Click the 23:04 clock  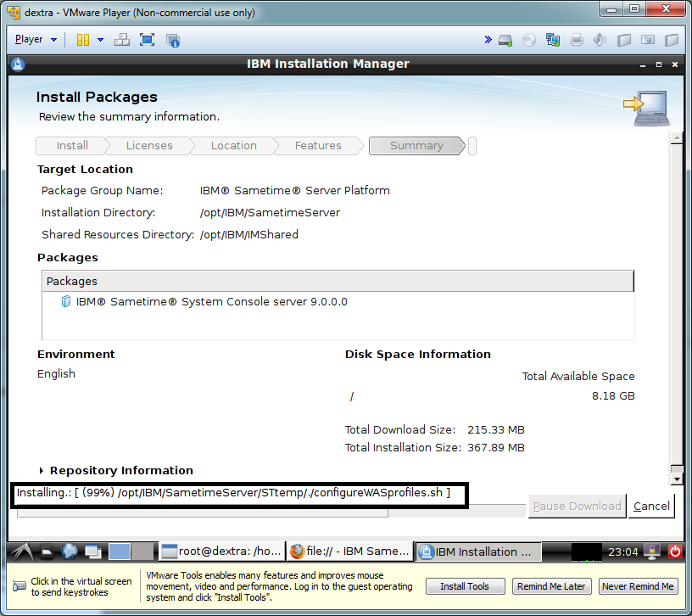click(622, 552)
